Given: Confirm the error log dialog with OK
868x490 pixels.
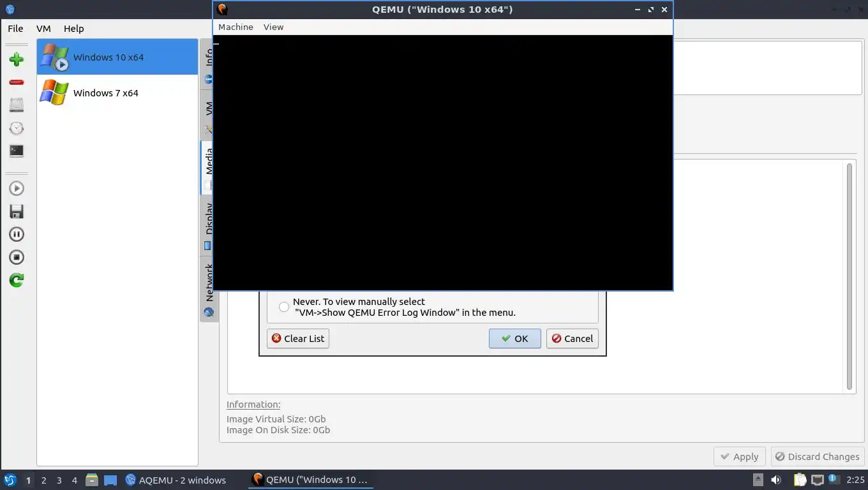Looking at the screenshot, I should point(515,338).
